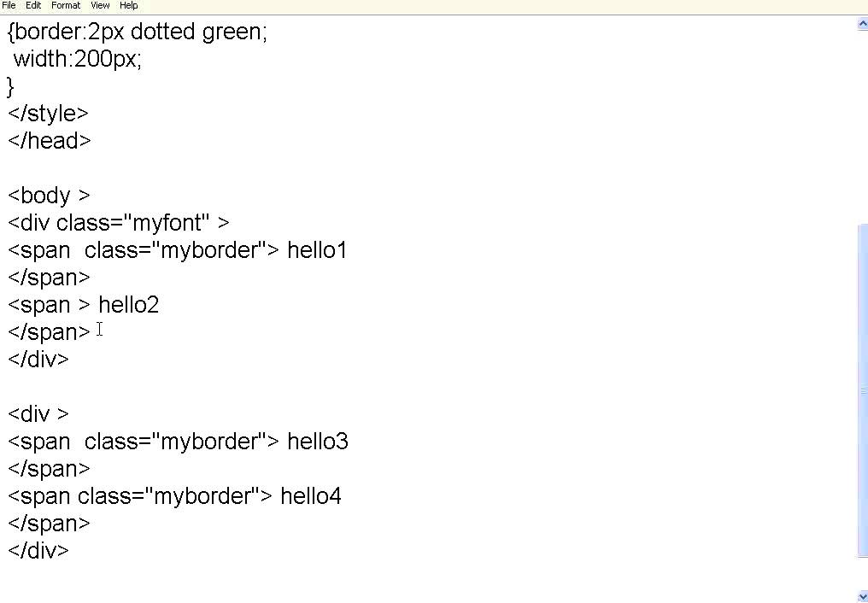Click the myfont class name text
The height and width of the screenshot is (603, 868).
point(169,223)
